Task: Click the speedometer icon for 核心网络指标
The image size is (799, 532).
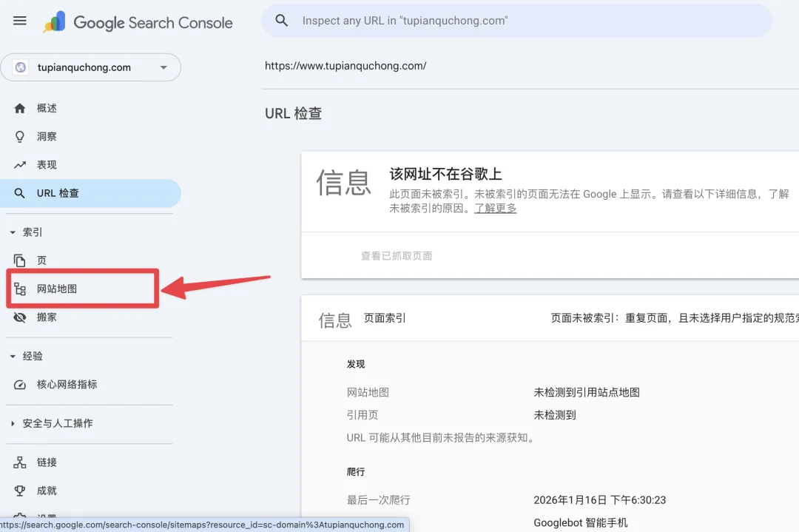Action: (x=20, y=385)
